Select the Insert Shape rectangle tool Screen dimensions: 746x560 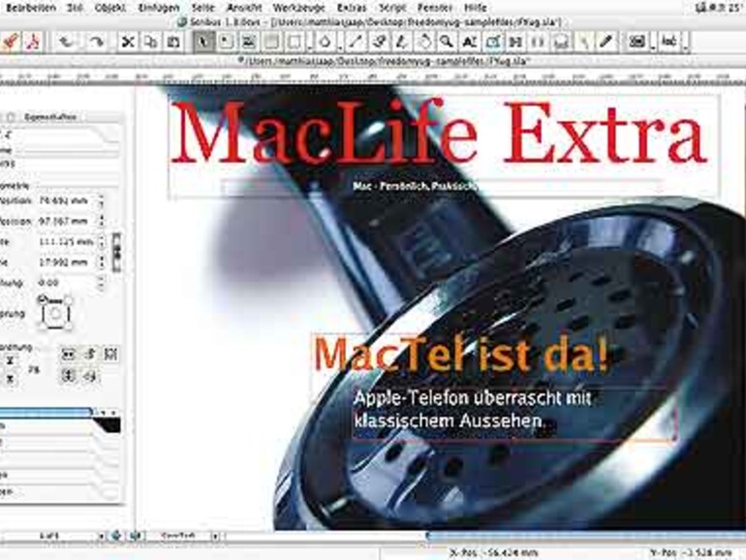coord(295,42)
